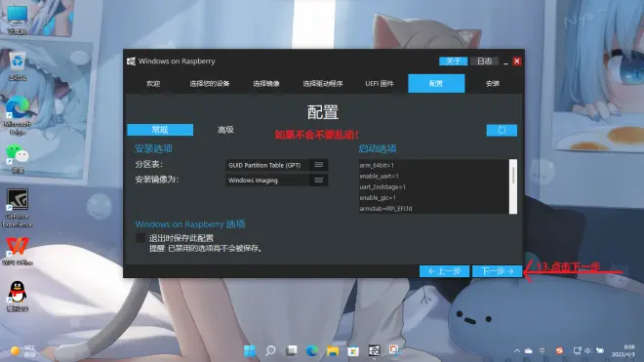Select the 常规 general sub-tab

pyautogui.click(x=160, y=130)
